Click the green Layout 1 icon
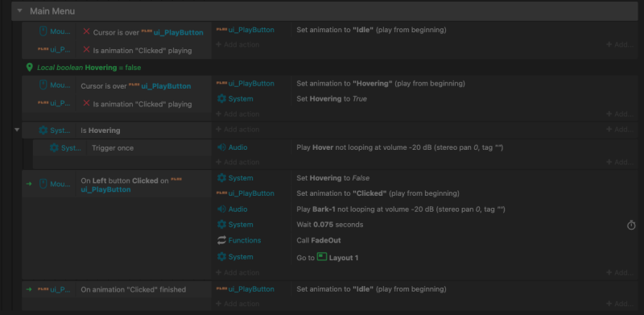Screen dimensions: 644x315 click(322, 257)
